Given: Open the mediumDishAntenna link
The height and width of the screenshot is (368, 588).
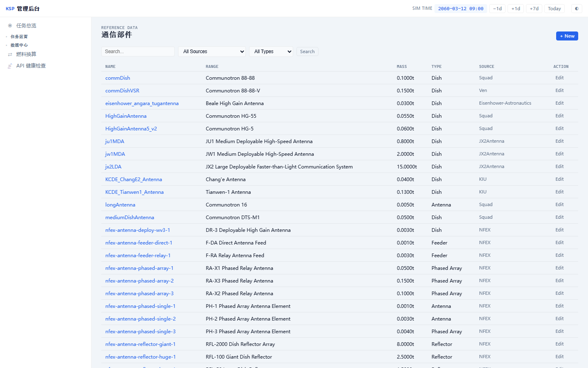Looking at the screenshot, I should click(129, 217).
